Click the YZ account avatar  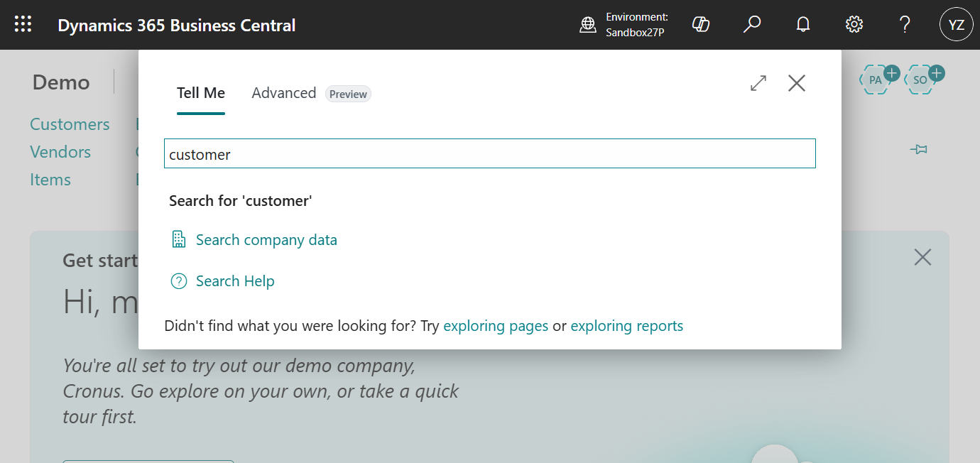956,23
